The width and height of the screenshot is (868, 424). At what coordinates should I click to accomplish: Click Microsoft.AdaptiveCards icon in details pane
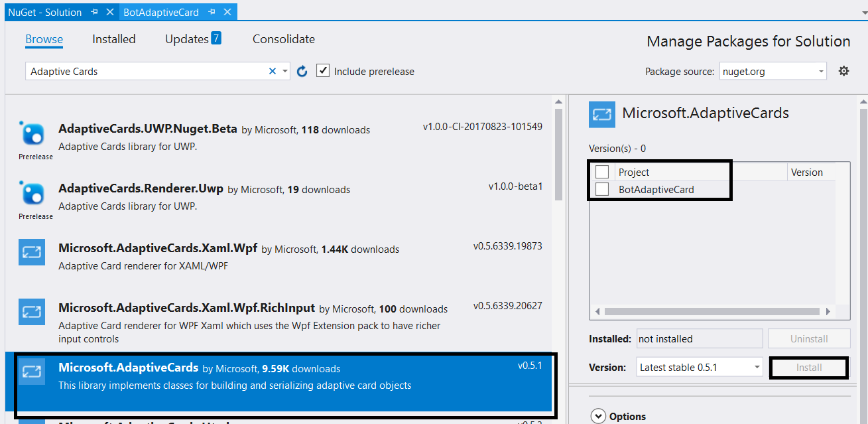tap(602, 113)
